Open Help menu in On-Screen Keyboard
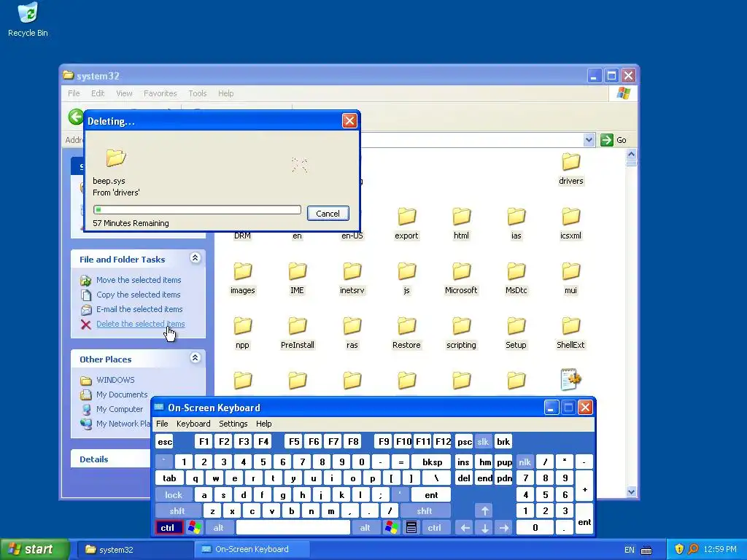Screen dimensions: 747x560 263,424
